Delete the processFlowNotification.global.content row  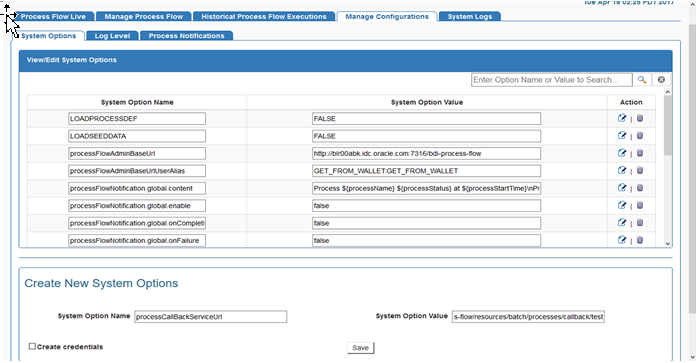[640, 188]
